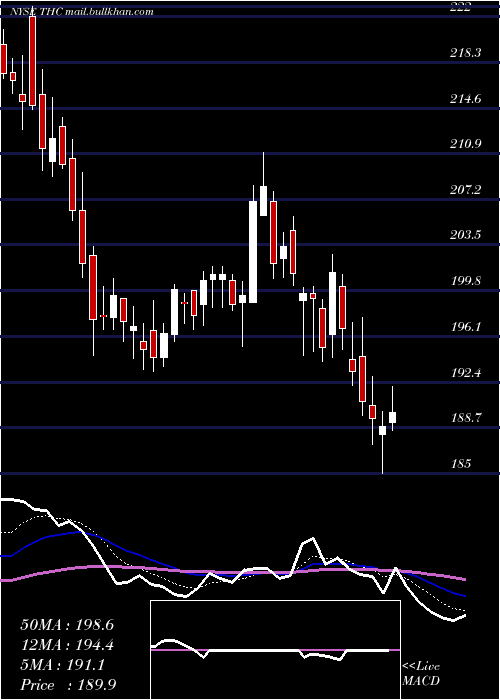
Task: Click the 222 price axis label
Action: coord(460,6)
